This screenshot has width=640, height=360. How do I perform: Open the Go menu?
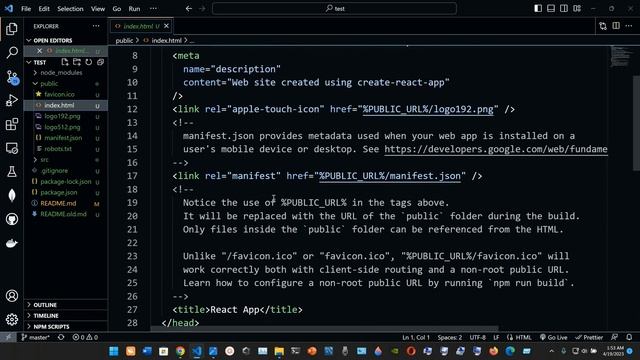pos(117,9)
